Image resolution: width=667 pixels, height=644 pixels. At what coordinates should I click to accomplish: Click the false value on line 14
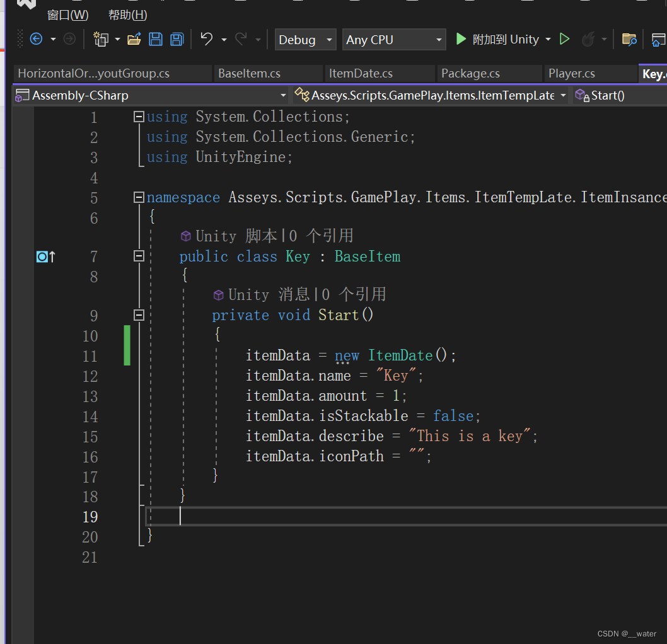tap(453, 416)
